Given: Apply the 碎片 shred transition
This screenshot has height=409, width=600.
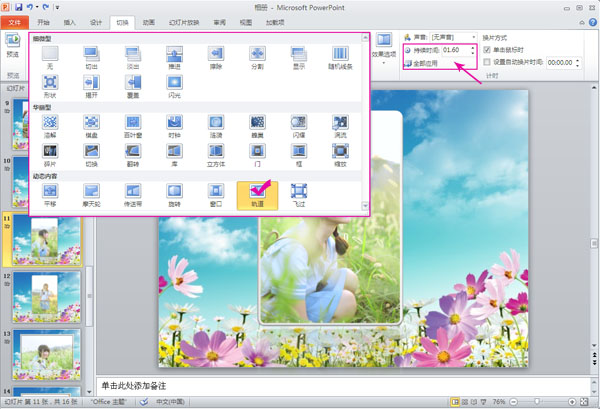Looking at the screenshot, I should pos(50,155).
